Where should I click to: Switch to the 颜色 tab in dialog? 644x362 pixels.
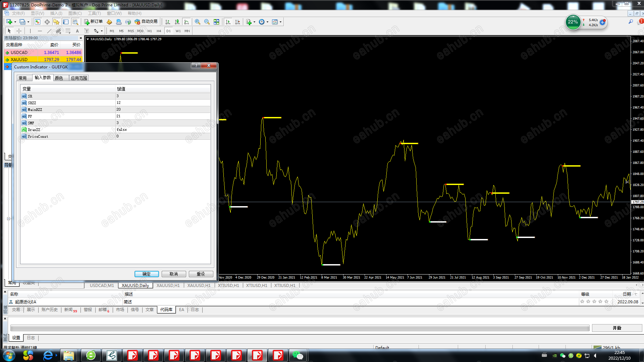59,78
